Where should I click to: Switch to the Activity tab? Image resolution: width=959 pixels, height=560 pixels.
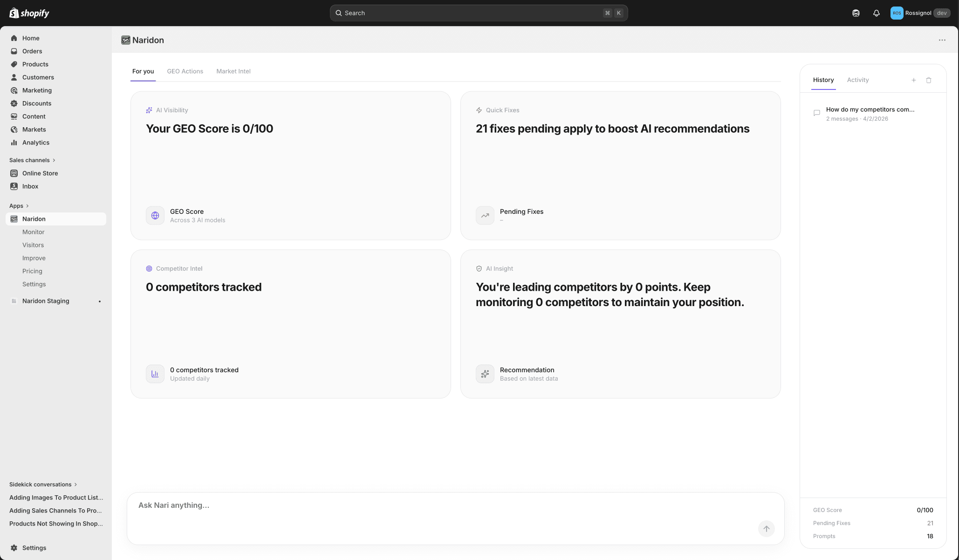tap(858, 80)
